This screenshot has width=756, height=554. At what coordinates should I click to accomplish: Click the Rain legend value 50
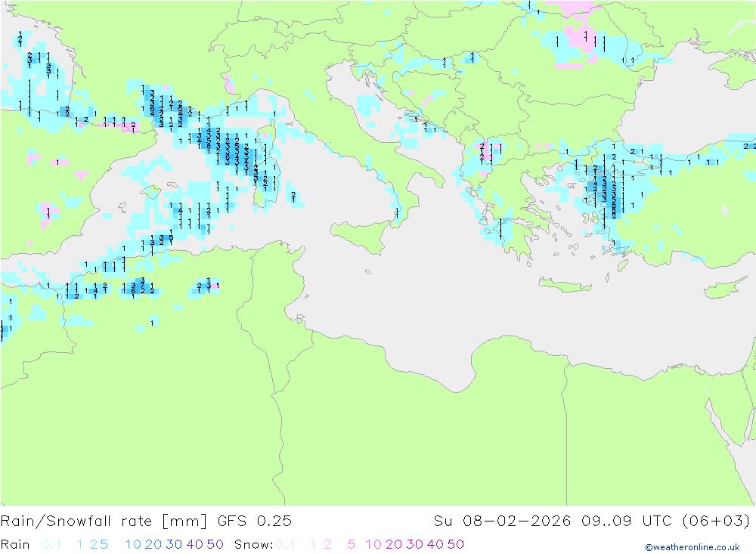click(215, 544)
